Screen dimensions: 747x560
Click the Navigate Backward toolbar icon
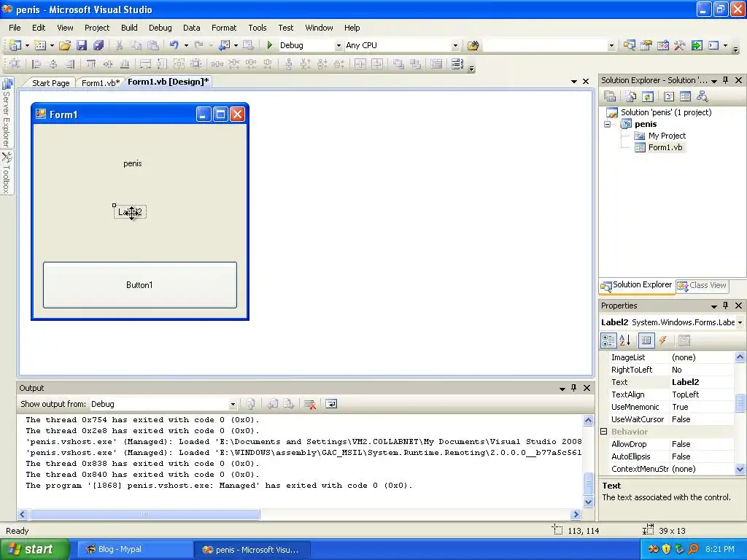[x=224, y=45]
